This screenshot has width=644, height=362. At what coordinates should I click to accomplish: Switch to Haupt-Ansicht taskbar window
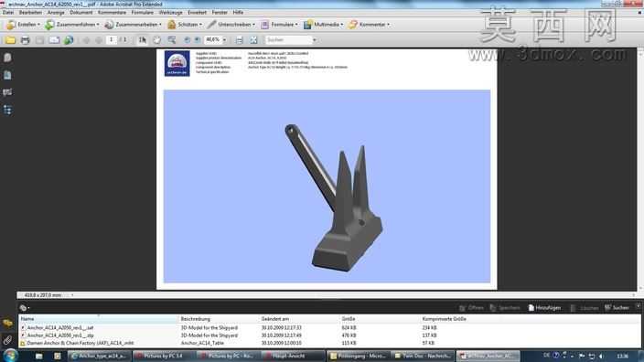click(294, 356)
